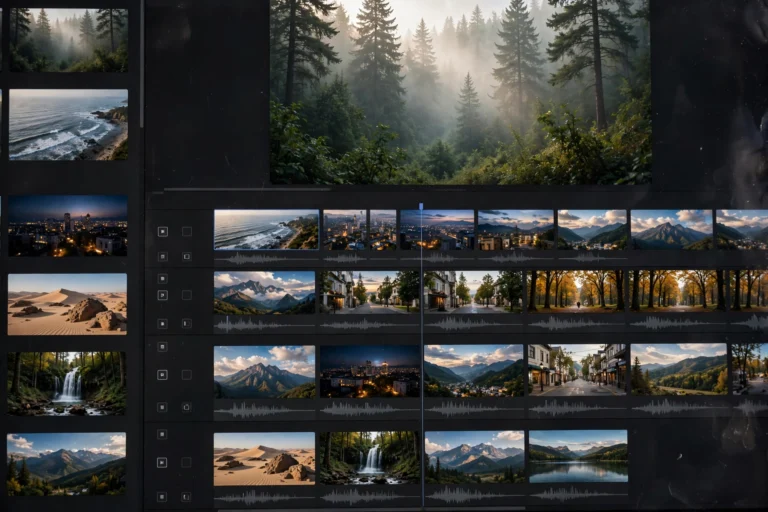
Task: Tick the empty checkbox on fourth track
Action: coord(186,463)
